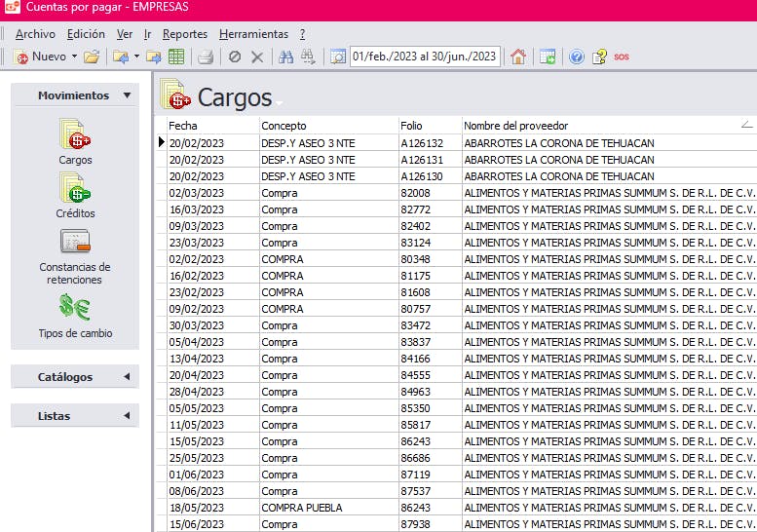Select the row dated 13/04/2023
Image resolution: width=757 pixels, height=532 pixels.
pyautogui.click(x=456, y=359)
